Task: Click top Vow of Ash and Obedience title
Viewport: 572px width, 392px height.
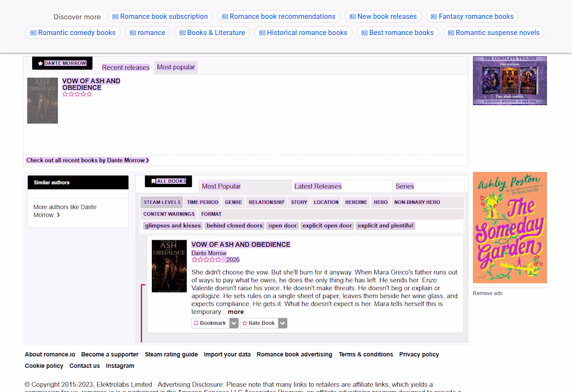Action: tap(91, 84)
